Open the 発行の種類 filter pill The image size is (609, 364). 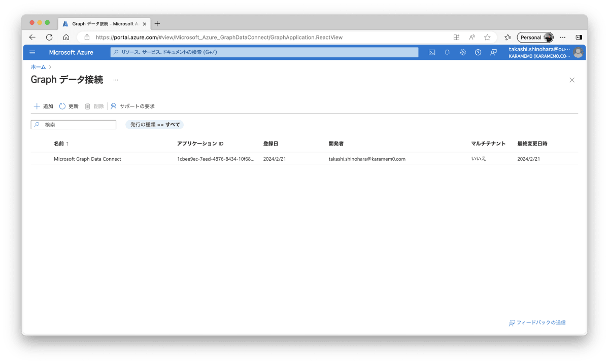155,124
